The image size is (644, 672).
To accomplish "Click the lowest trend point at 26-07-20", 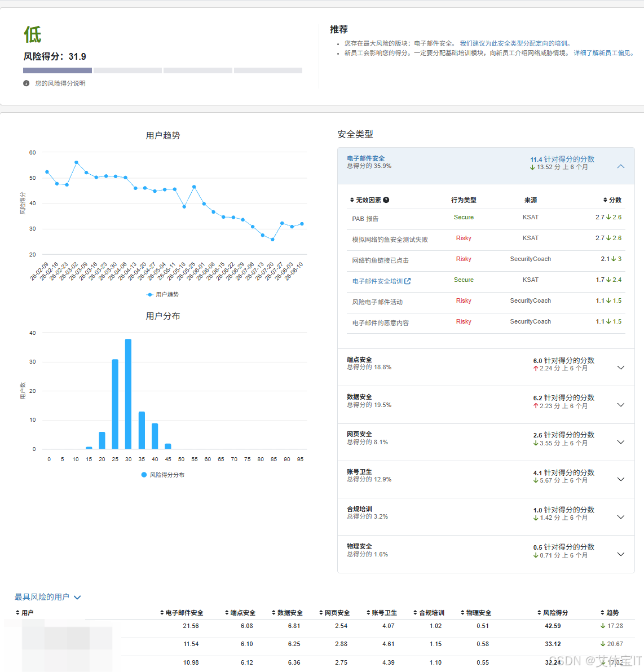I will [x=272, y=240].
